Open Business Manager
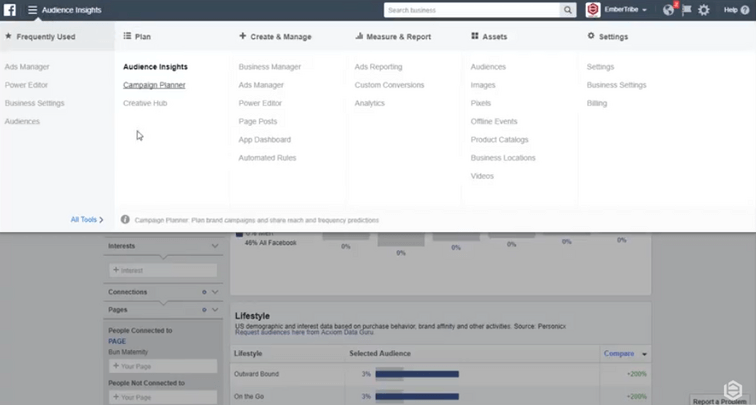The image size is (756, 405). point(270,67)
